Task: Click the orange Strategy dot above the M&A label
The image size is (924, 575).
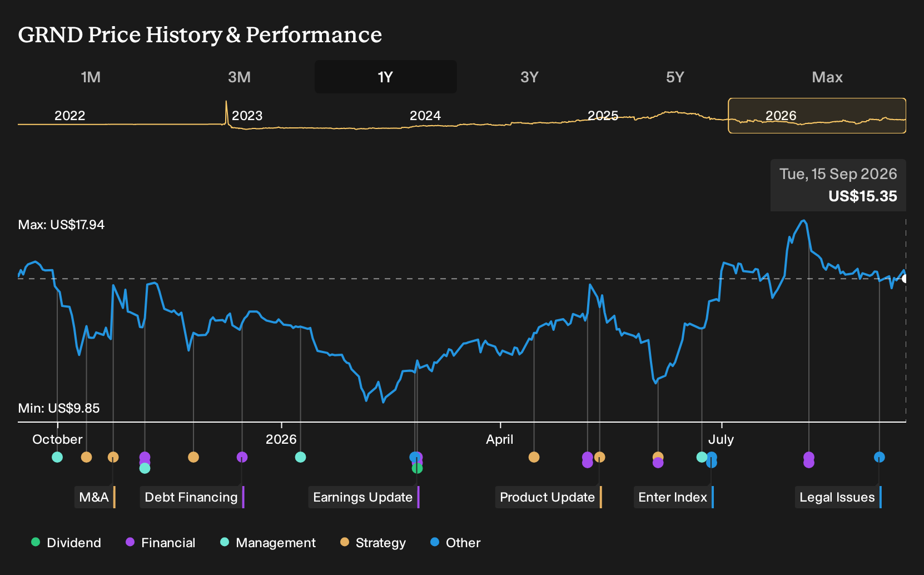Action: pyautogui.click(x=113, y=457)
